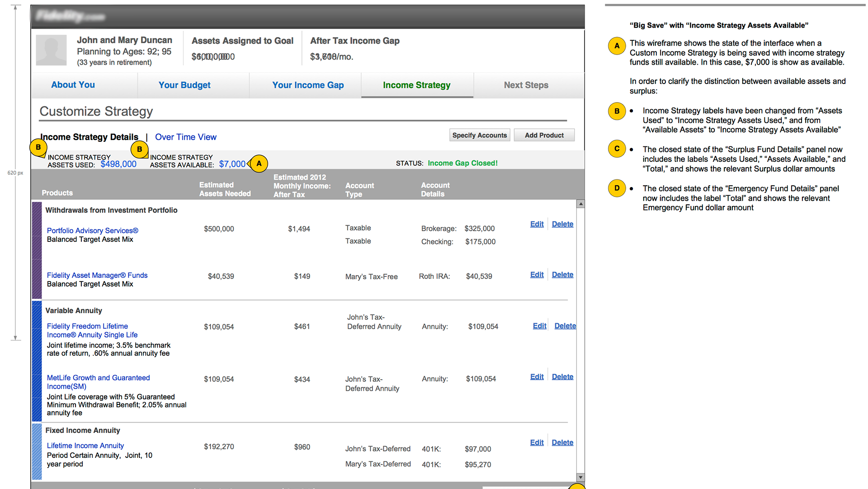Image resolution: width=868 pixels, height=489 pixels.
Task: Open the About You tab
Action: click(73, 85)
